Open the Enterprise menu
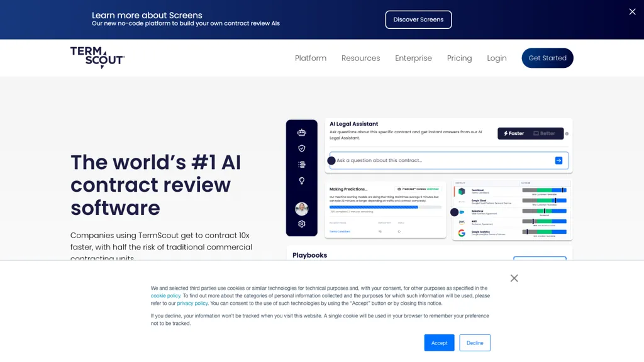This screenshot has height=362, width=644. click(x=413, y=58)
